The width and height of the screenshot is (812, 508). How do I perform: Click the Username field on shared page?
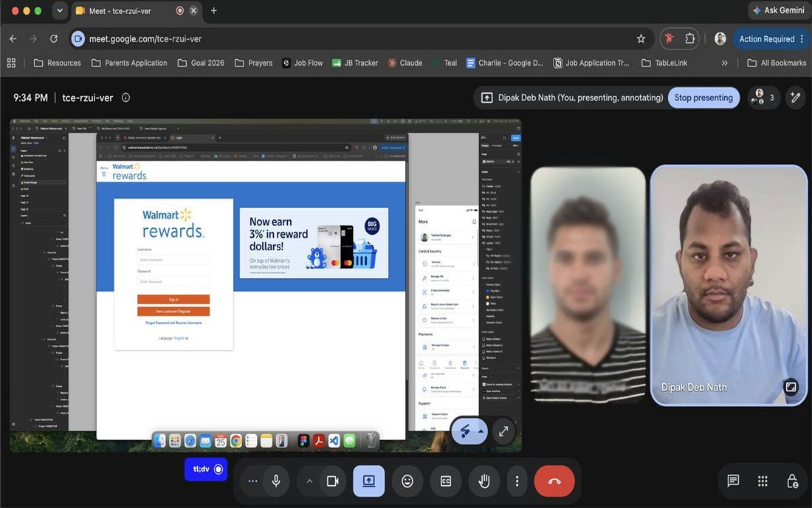coord(173,259)
